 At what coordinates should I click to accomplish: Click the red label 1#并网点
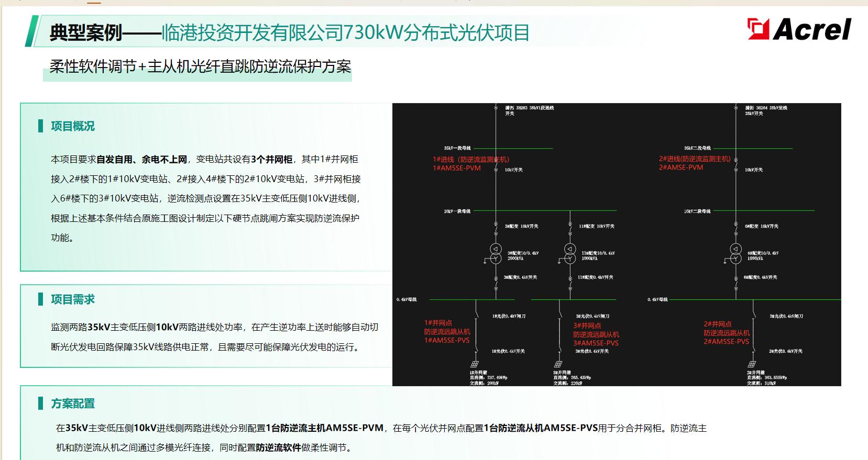click(438, 323)
